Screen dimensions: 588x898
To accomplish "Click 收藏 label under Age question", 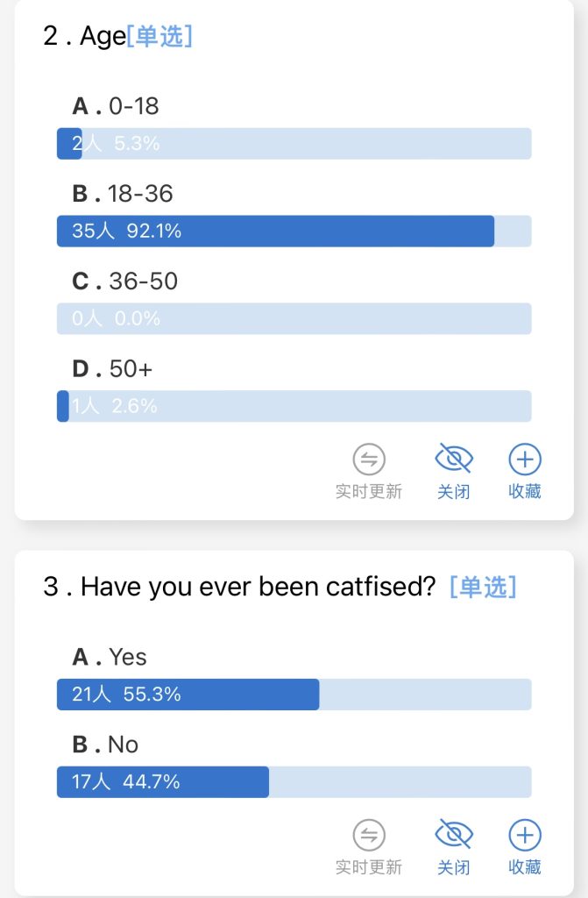I will pos(524,491).
